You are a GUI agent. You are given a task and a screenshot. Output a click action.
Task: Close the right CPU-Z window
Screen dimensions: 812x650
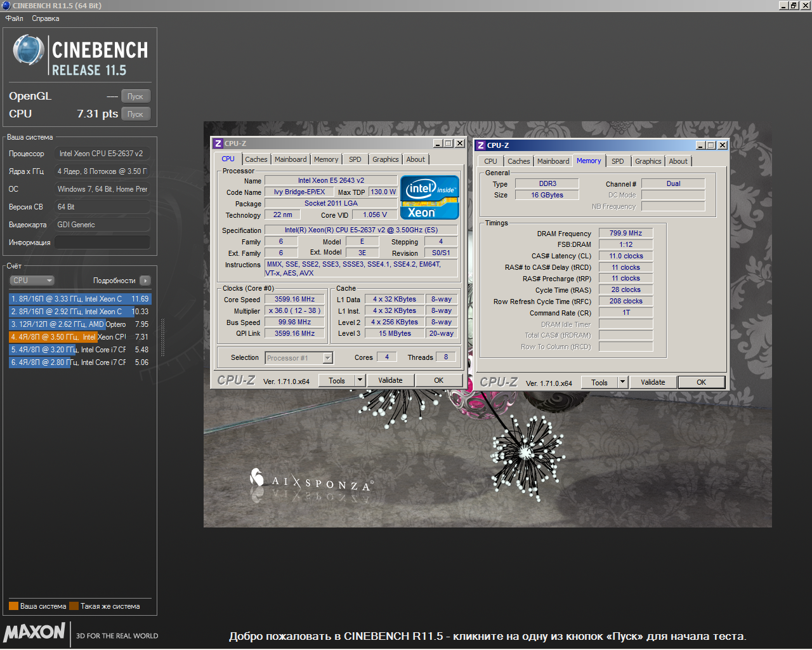[x=722, y=145]
